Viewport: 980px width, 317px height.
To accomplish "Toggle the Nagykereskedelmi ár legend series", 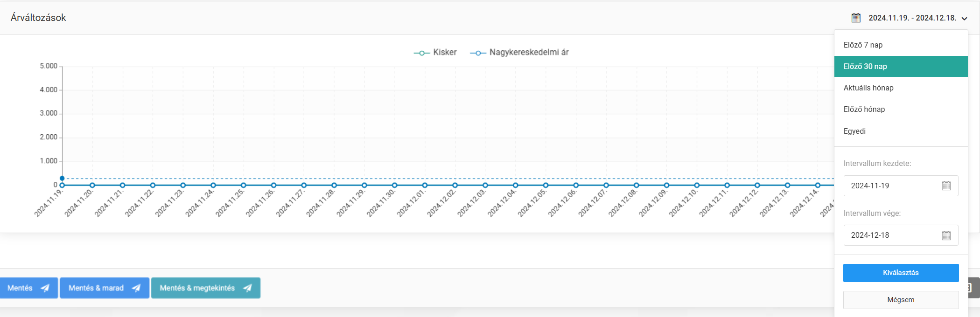I will point(519,52).
